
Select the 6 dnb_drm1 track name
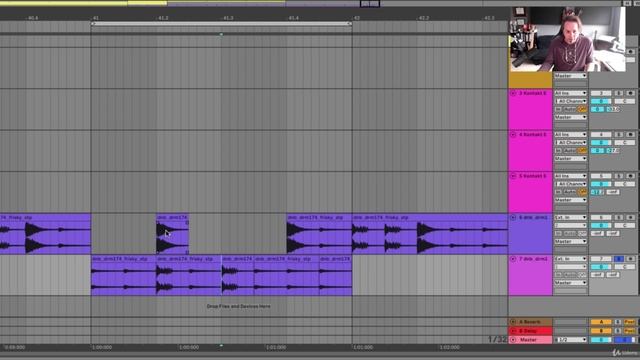pyautogui.click(x=533, y=218)
